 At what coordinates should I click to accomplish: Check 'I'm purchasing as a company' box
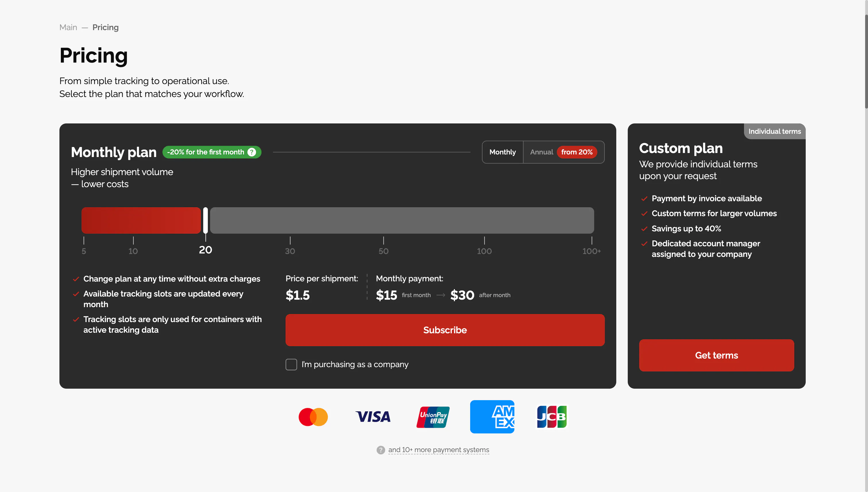(x=291, y=365)
